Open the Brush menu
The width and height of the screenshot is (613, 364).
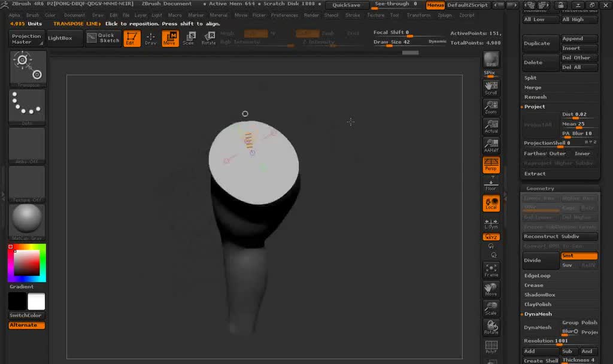pyautogui.click(x=32, y=15)
